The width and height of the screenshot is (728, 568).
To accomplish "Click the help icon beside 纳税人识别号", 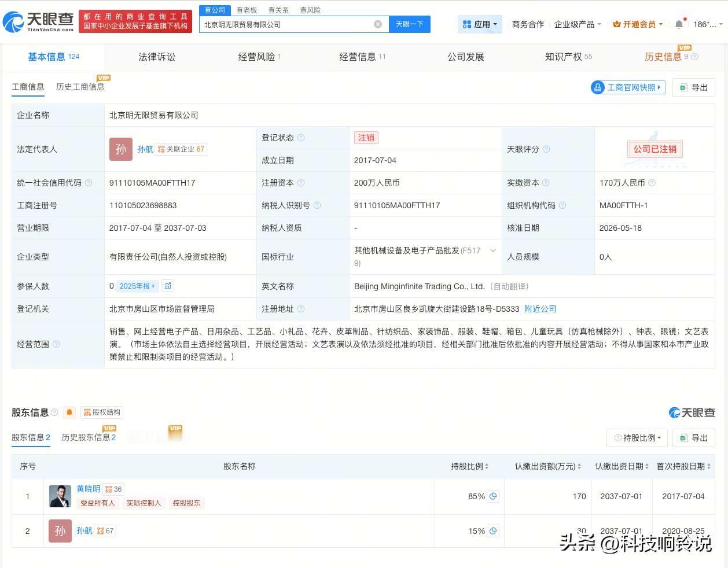I will point(317,205).
